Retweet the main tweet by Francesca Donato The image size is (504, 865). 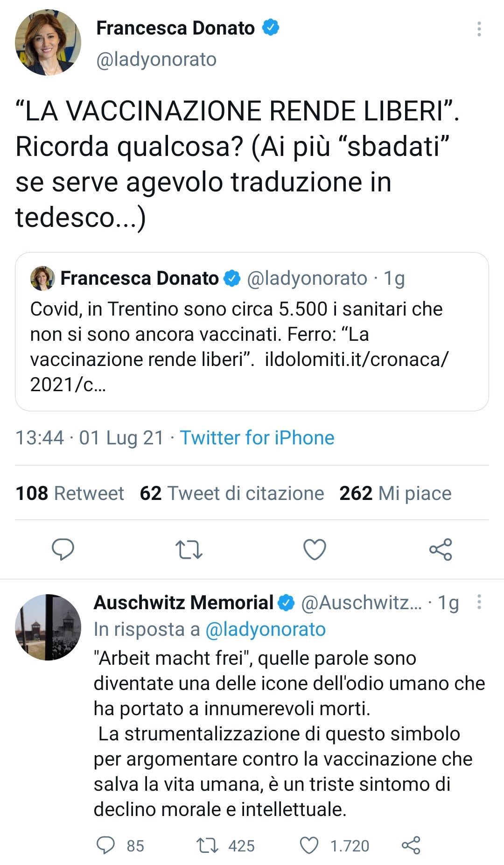(189, 549)
